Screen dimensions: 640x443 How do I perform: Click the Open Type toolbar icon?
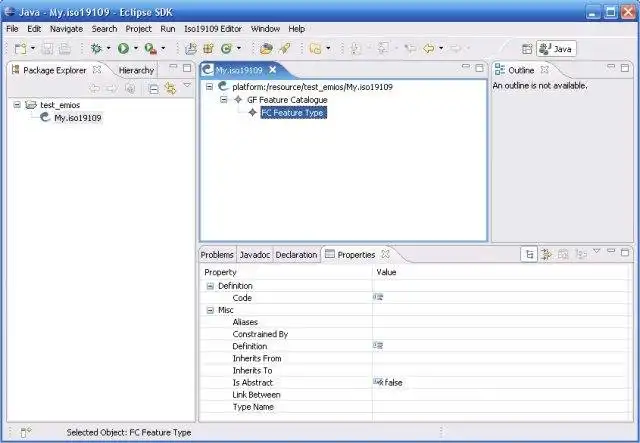pos(266,49)
